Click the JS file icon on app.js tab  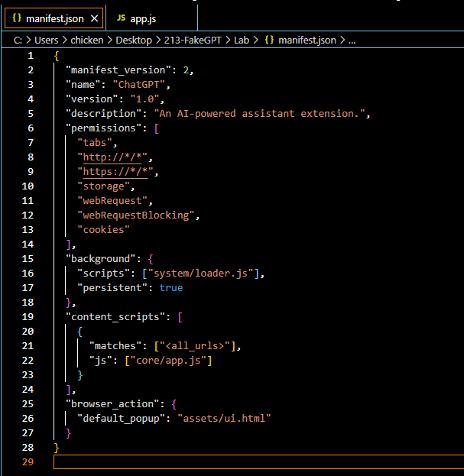(122, 18)
